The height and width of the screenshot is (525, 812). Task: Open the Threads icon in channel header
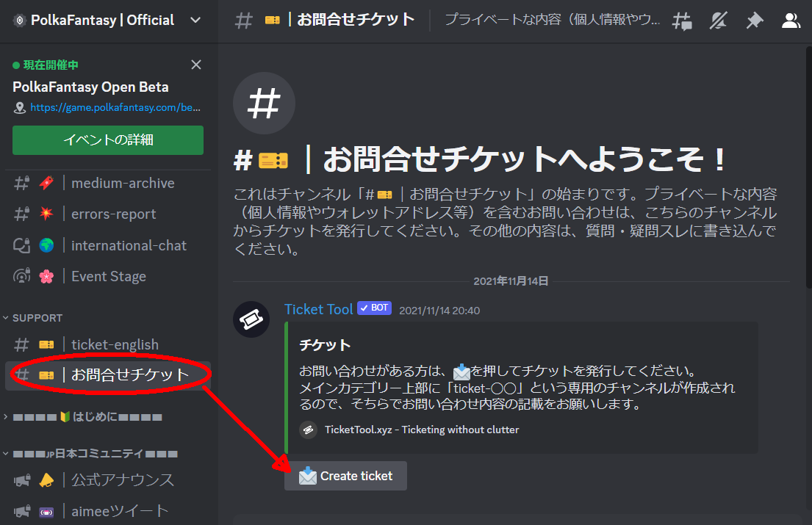pyautogui.click(x=682, y=21)
